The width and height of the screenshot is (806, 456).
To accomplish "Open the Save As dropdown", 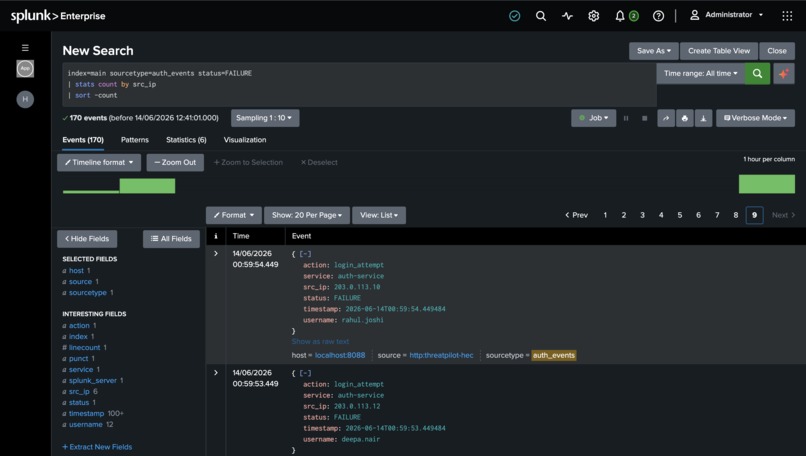I will coord(654,51).
